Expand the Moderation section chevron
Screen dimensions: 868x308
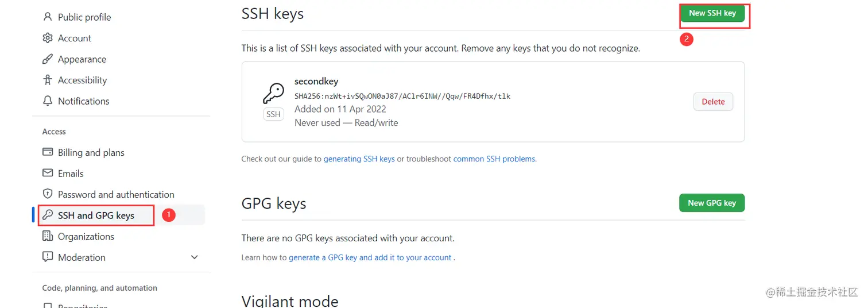(x=195, y=257)
